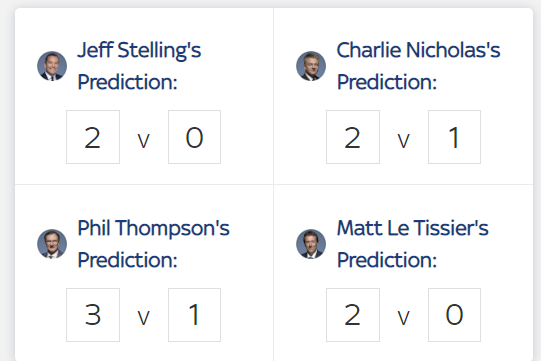The width and height of the screenshot is (541, 361).
Task: Open Phil Thompson's Prediction heading
Action: point(154,244)
